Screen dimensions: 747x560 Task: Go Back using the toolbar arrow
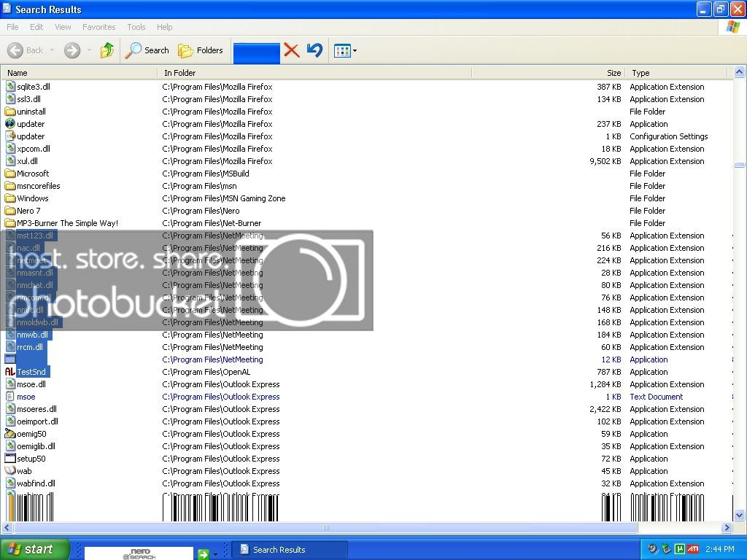[x=26, y=50]
